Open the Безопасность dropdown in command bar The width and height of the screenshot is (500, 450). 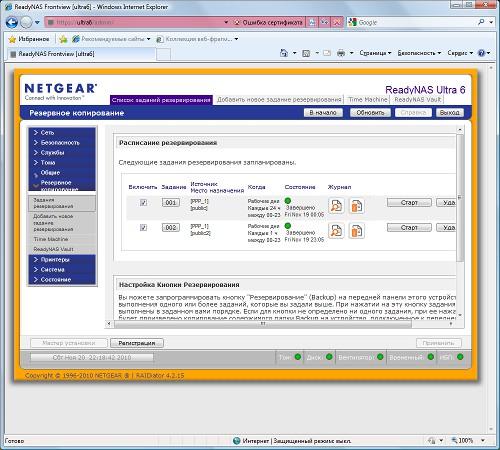point(419,53)
